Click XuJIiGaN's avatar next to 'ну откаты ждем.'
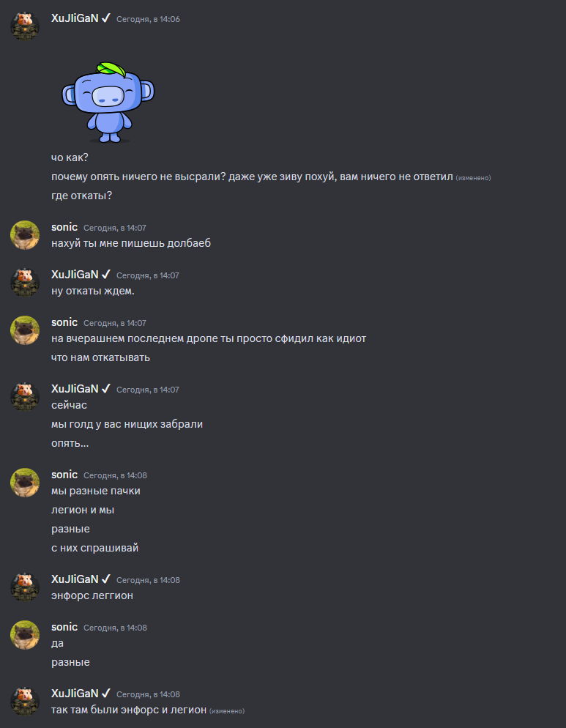This screenshot has height=728, width=566. pyautogui.click(x=25, y=283)
